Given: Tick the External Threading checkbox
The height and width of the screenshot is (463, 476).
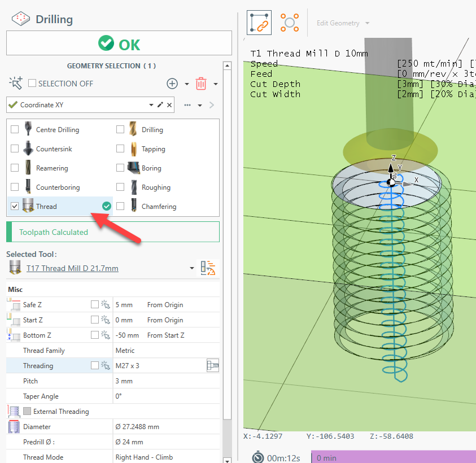Looking at the screenshot, I should pos(27,412).
